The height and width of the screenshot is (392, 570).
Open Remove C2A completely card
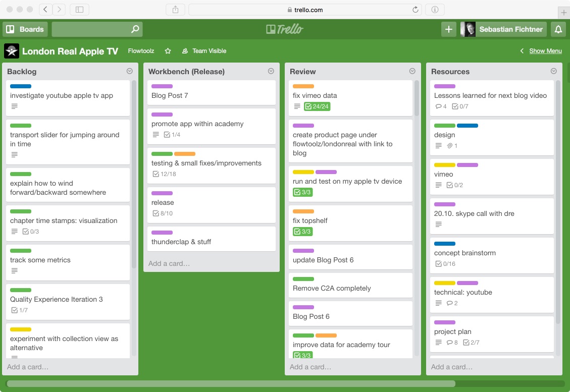pos(350,285)
